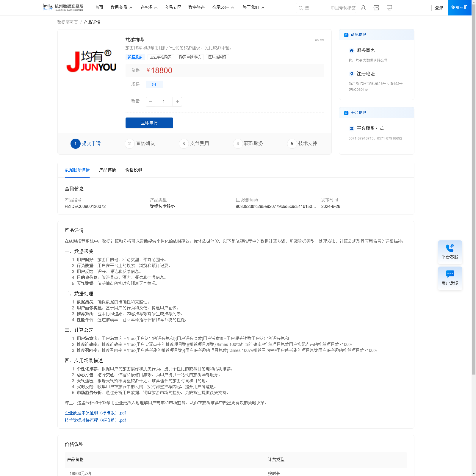Switch to 产品详情 tab

[107, 170]
